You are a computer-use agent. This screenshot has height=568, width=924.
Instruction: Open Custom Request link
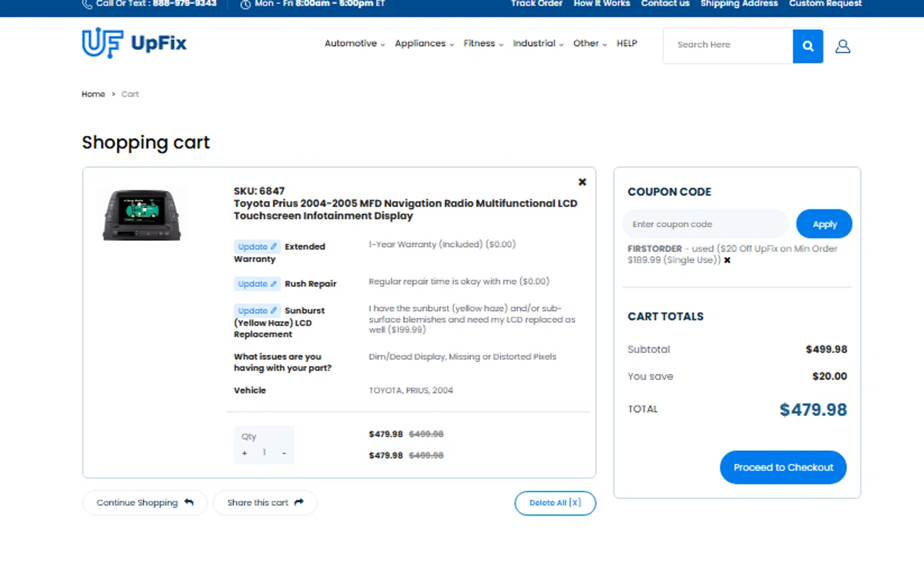pos(825,4)
